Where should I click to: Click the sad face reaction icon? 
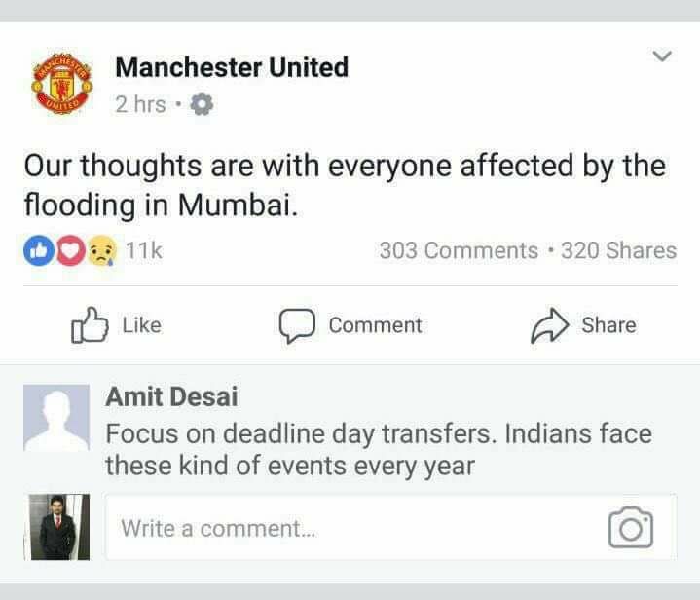click(100, 250)
